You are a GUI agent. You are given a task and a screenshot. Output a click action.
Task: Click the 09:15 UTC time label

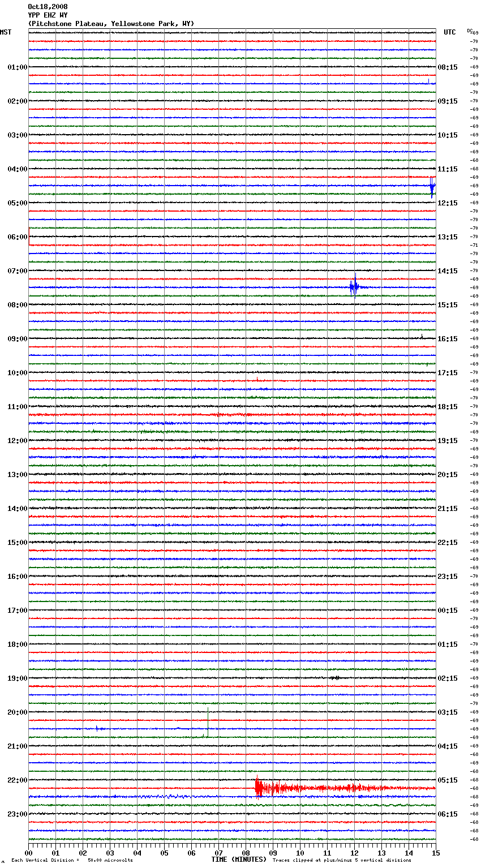(x=448, y=101)
